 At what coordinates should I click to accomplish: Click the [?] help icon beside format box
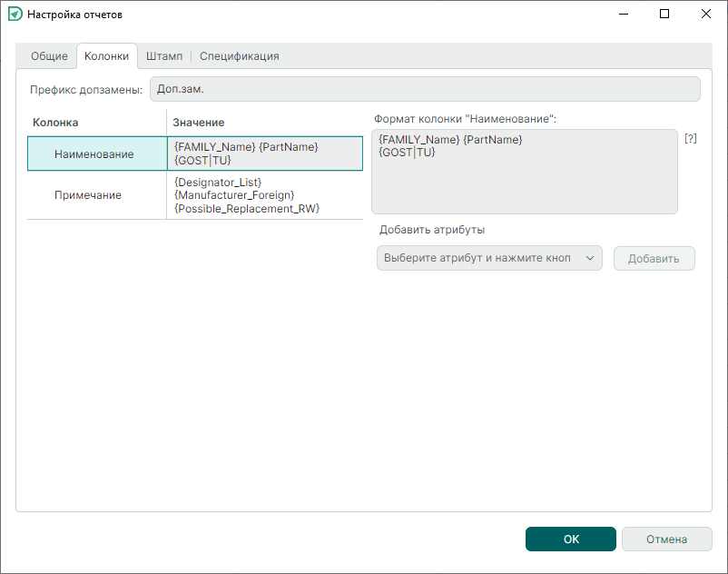pyautogui.click(x=691, y=139)
